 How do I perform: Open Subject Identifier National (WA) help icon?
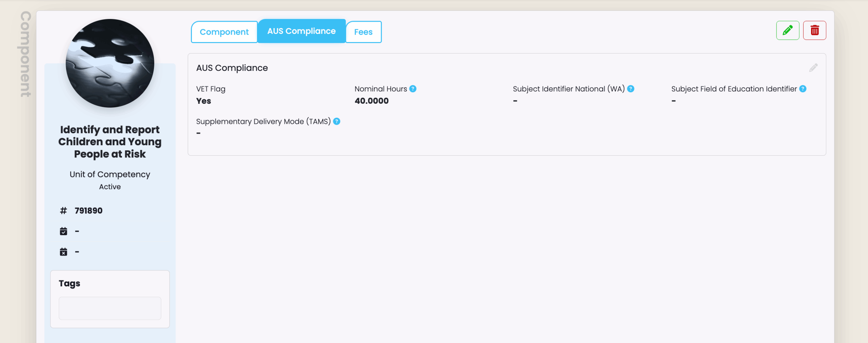coord(631,89)
